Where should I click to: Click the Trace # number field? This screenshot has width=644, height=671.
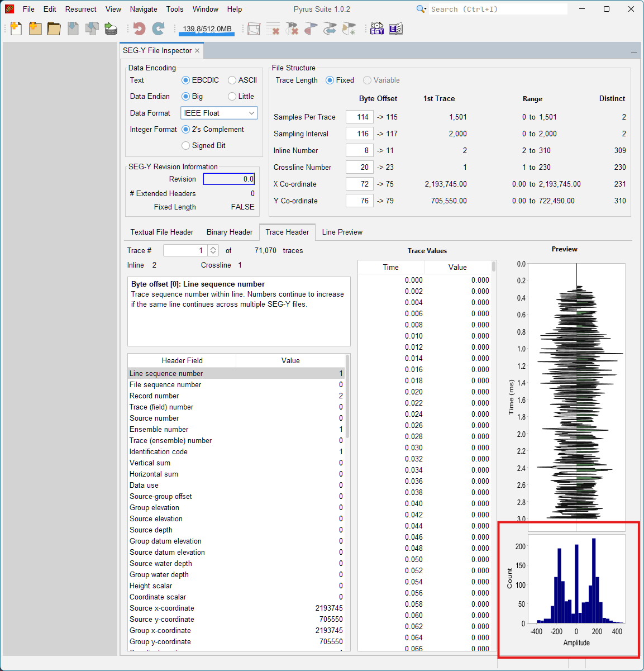point(185,250)
